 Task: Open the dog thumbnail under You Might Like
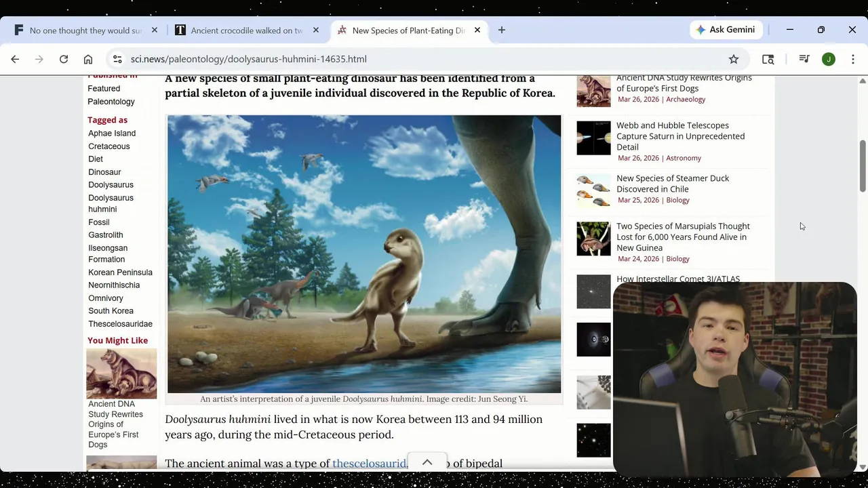121,373
